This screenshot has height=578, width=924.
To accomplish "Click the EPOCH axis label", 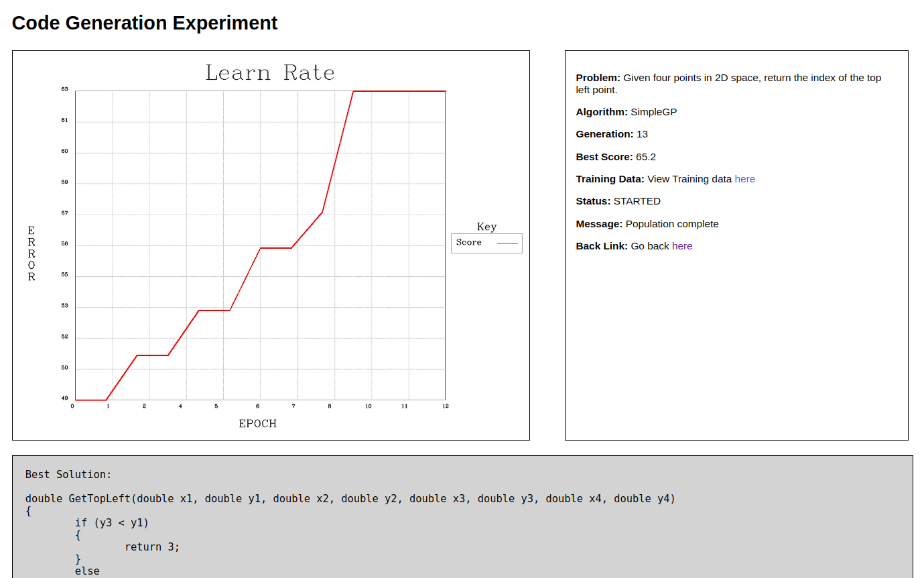I will [x=258, y=424].
